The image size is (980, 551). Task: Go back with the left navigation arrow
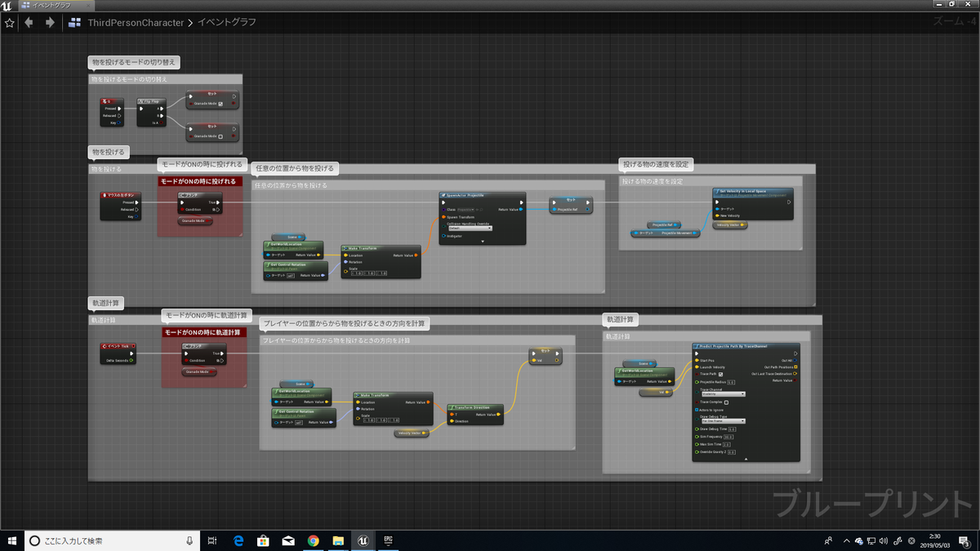pos(29,23)
